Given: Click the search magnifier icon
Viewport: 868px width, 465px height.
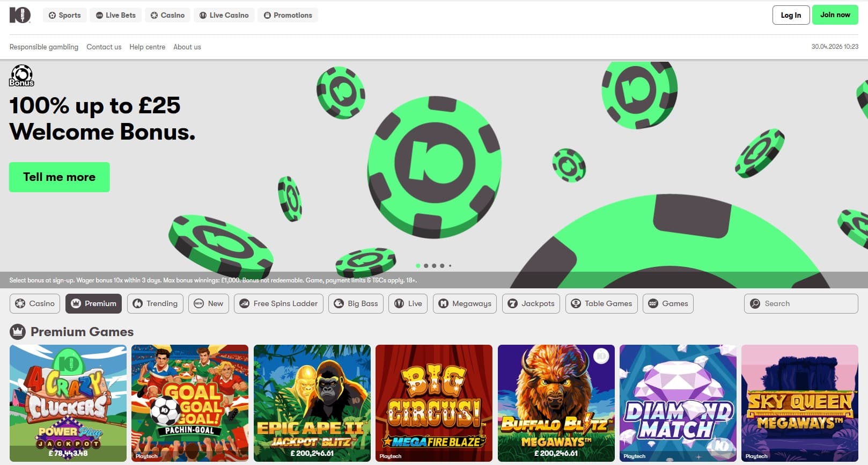Looking at the screenshot, I should tap(755, 303).
